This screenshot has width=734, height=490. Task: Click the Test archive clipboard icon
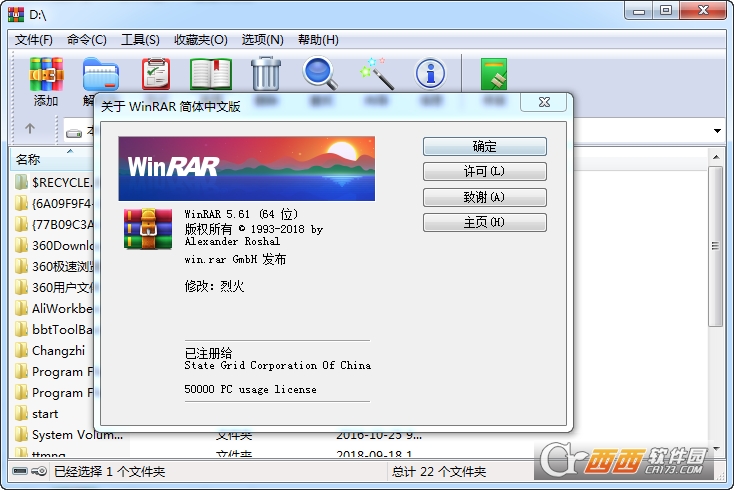point(156,75)
